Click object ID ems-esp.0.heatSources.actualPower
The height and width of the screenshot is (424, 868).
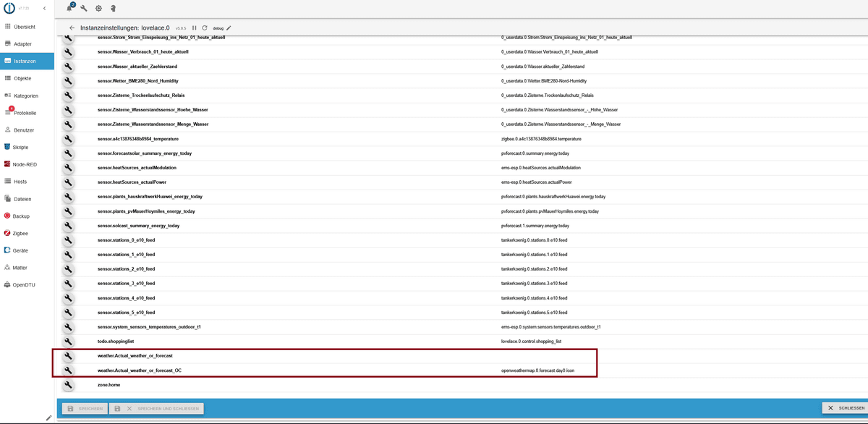[536, 182]
